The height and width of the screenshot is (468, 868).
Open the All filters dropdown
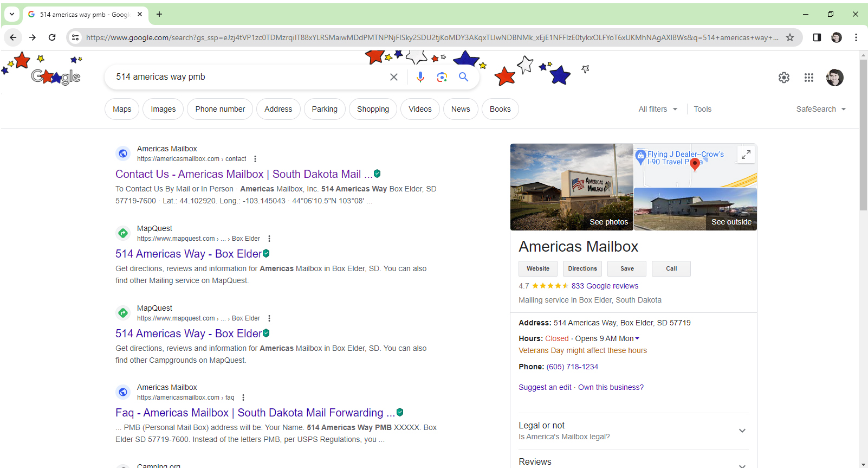click(x=658, y=109)
